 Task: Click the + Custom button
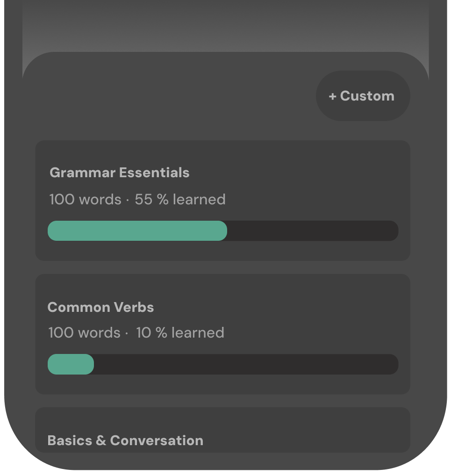[x=363, y=96]
